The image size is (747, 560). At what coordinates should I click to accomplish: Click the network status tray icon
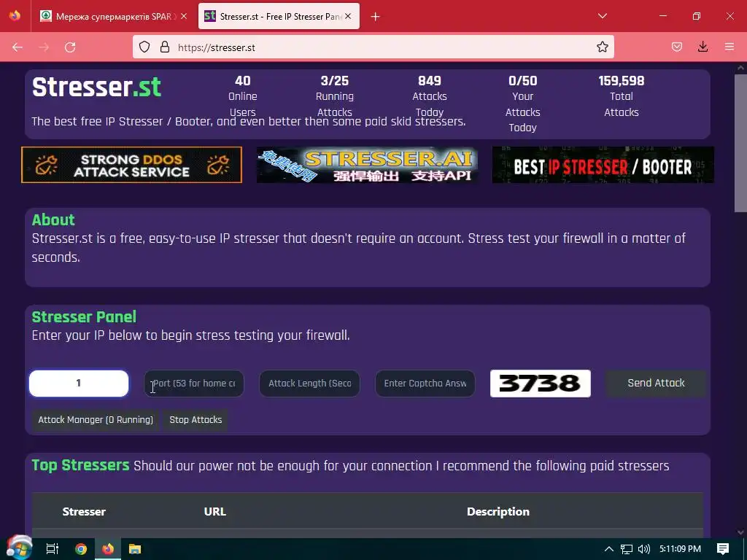pos(627,549)
